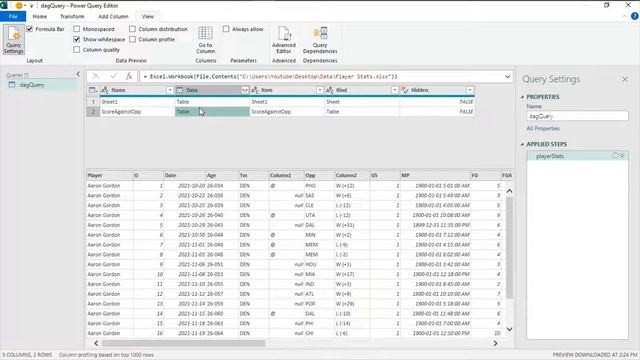640x360 pixels.
Task: Switch to the Add Column tab
Action: (113, 16)
